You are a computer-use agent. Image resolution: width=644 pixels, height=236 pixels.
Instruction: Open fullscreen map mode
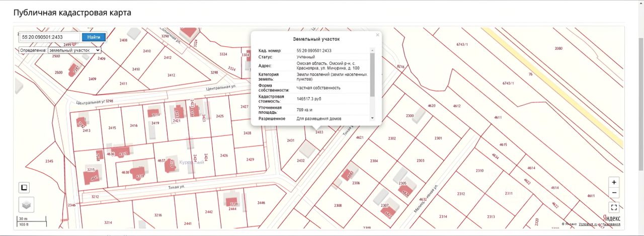(614, 207)
